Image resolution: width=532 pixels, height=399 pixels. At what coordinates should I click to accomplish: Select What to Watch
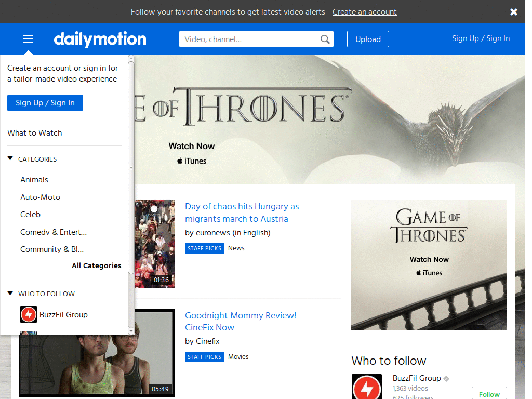click(35, 133)
